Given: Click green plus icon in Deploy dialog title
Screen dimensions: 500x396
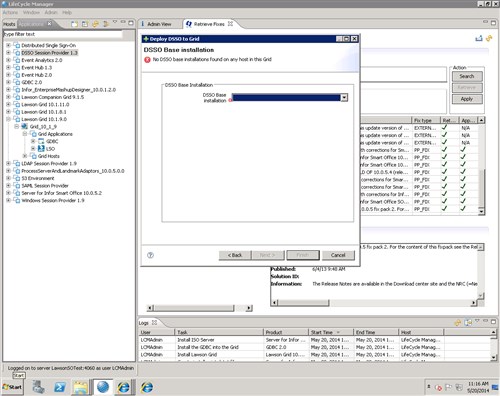Looking at the screenshot, I should click(x=146, y=39).
